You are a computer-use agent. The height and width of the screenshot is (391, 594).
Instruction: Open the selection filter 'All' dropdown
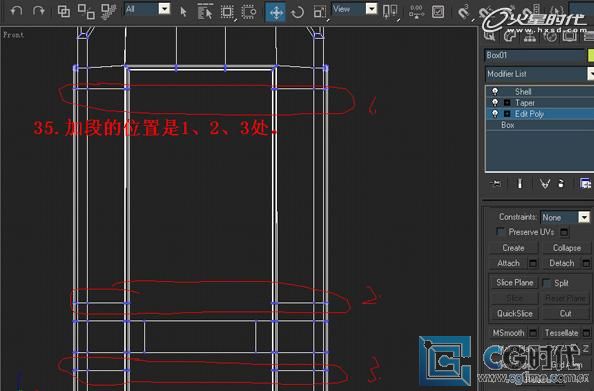click(164, 8)
